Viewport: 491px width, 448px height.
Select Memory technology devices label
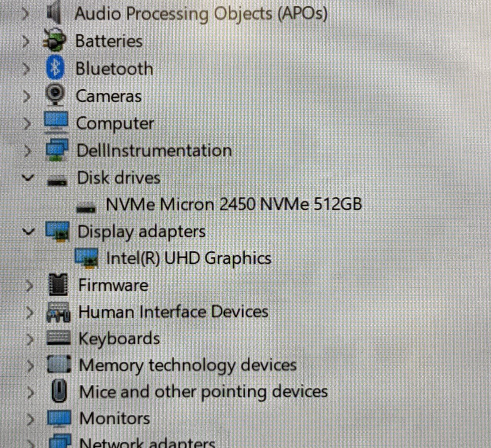click(188, 365)
